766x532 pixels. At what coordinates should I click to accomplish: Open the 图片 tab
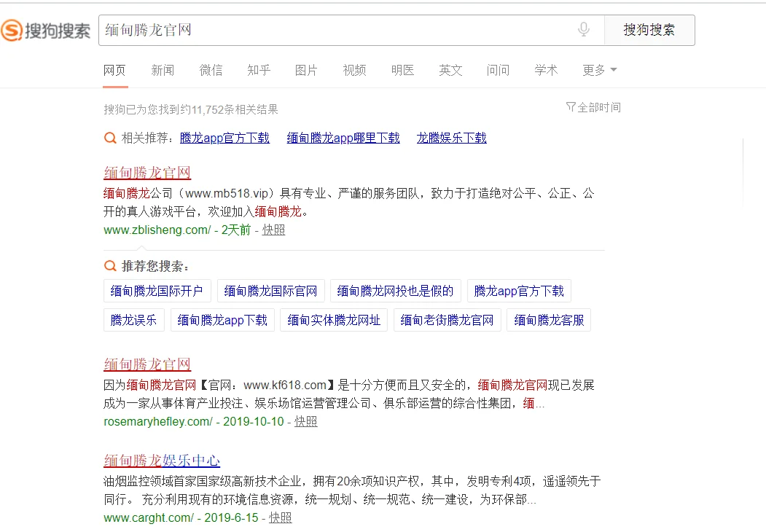point(306,71)
